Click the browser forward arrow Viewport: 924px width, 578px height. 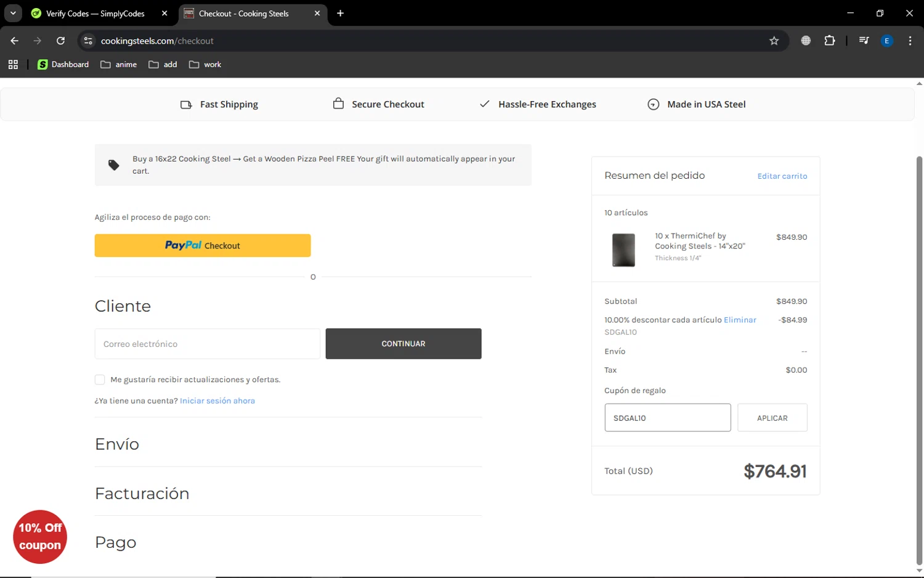point(38,41)
